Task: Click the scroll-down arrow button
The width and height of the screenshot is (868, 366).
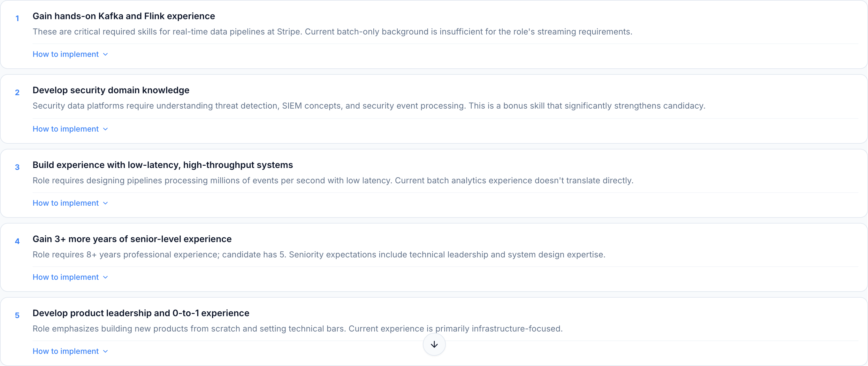Action: pos(434,344)
